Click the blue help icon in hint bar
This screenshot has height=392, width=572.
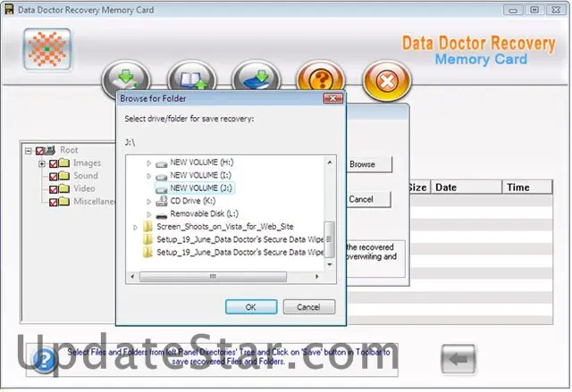(45, 361)
